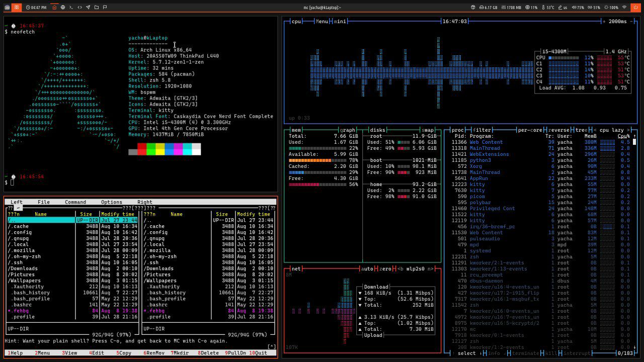Open the File menu in Midnight Commander
The width and height of the screenshot is (644, 362).
44,202
